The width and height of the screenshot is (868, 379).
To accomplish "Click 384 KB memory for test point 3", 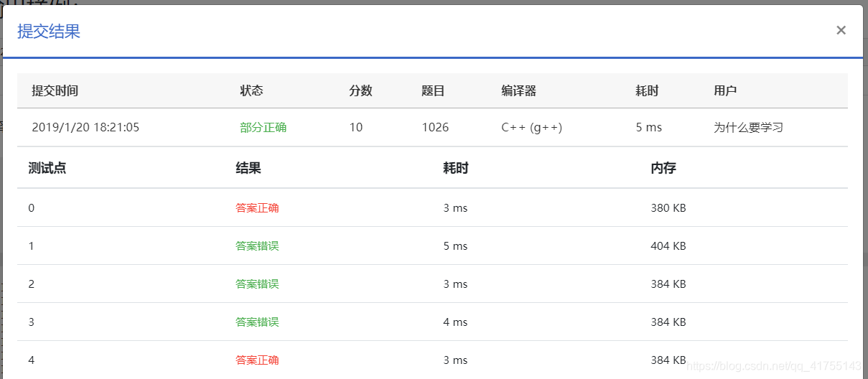I will click(668, 322).
